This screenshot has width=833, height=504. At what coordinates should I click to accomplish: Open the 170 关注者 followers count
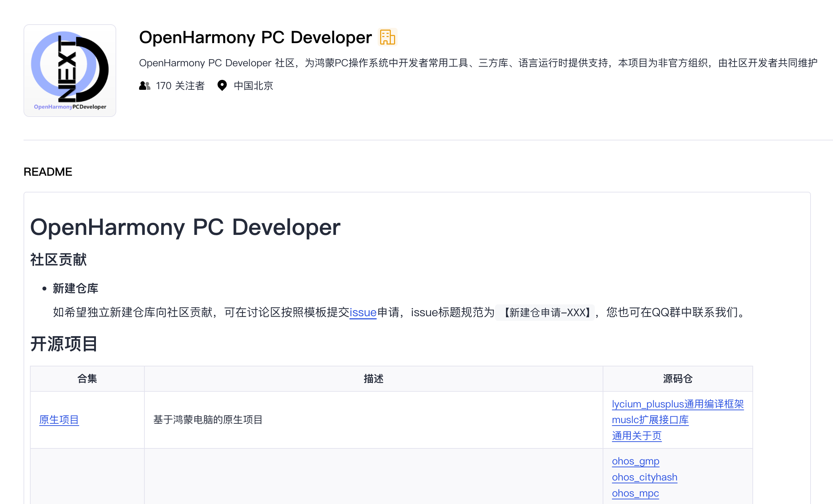[180, 86]
